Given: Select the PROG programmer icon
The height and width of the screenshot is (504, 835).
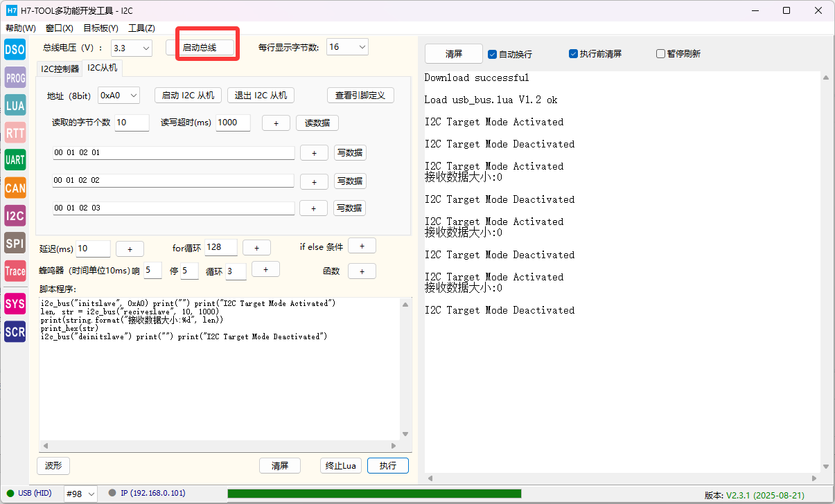Looking at the screenshot, I should 15,78.
